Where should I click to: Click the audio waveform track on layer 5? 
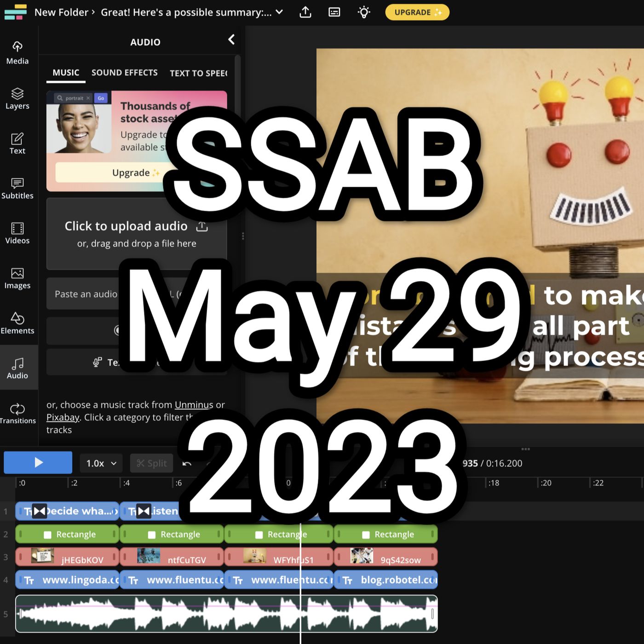138,614
